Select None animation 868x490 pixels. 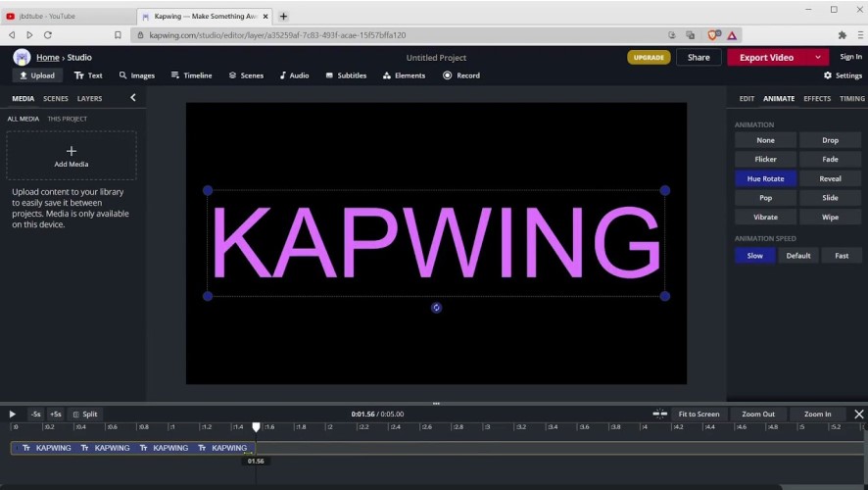(765, 140)
